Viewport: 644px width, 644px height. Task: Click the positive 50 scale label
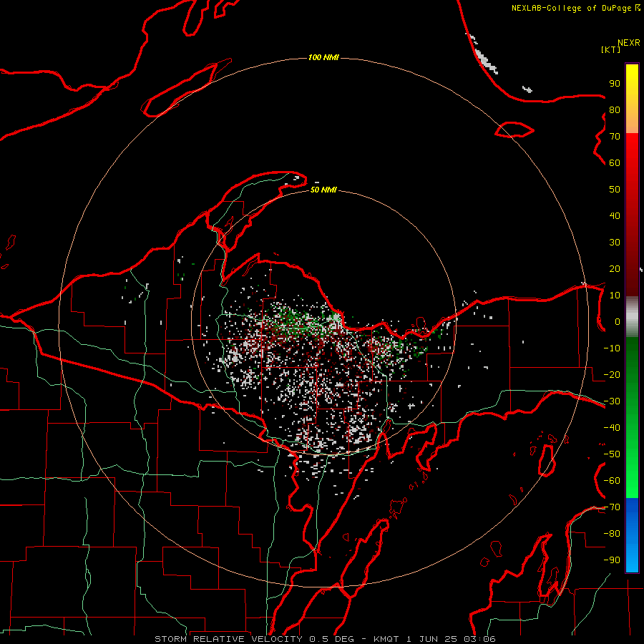(615, 190)
